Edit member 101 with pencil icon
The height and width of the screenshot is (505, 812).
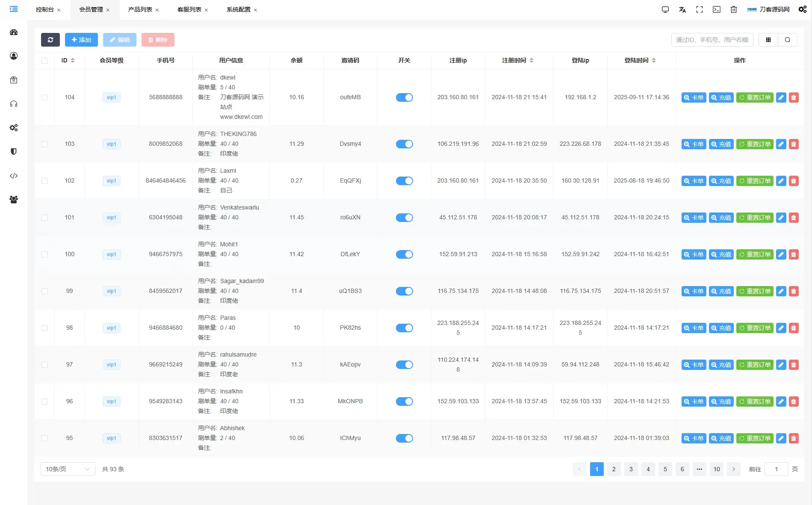781,218
